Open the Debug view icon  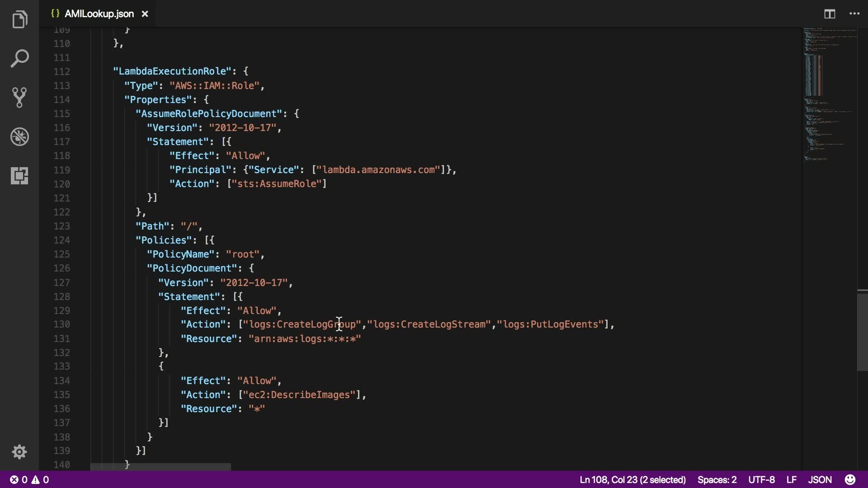(19, 136)
